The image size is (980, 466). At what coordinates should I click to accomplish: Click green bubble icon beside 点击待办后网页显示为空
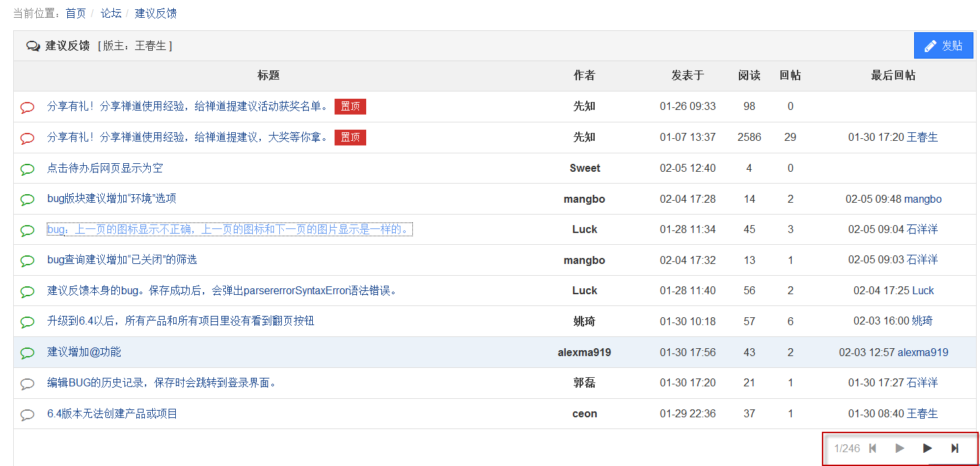click(27, 169)
